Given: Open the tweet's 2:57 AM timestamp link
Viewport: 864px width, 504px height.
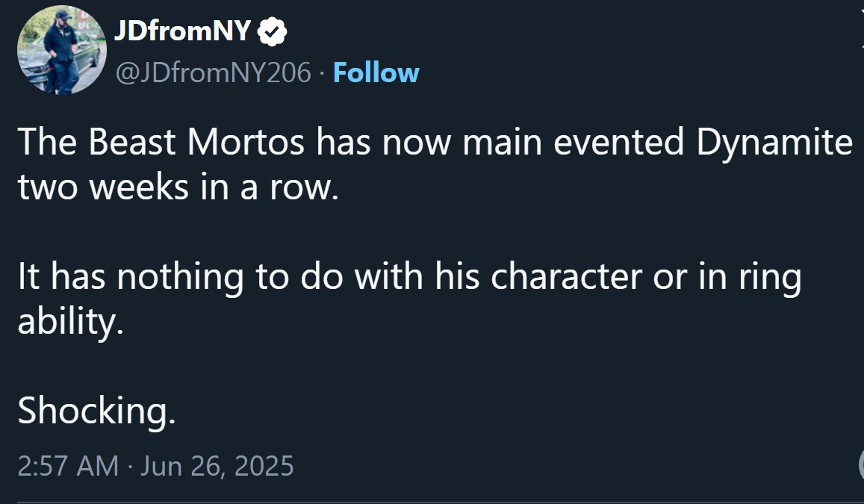Looking at the screenshot, I should point(68,466).
